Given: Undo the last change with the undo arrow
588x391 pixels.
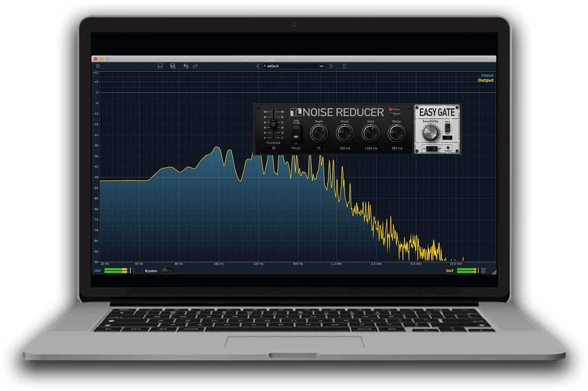Looking at the screenshot, I should (186, 66).
